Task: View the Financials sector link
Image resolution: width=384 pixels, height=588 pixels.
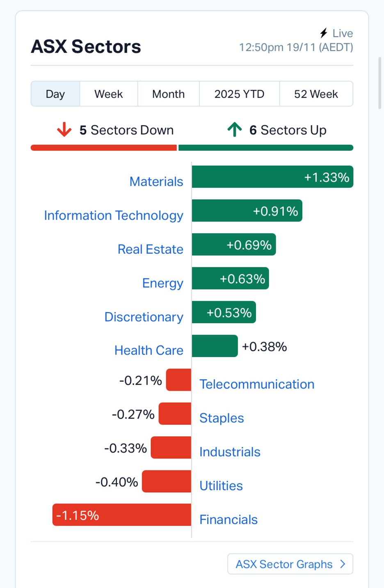Action: (229, 520)
